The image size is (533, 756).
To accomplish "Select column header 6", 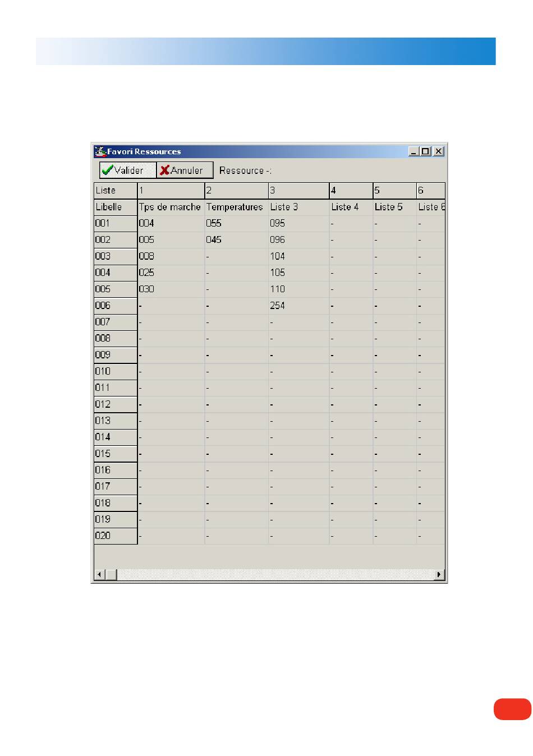I will click(431, 191).
